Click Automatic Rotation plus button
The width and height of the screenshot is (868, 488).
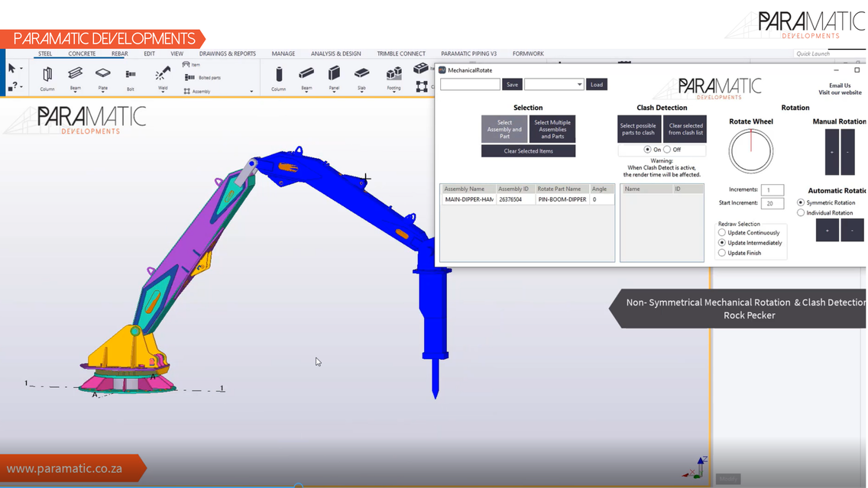point(828,230)
